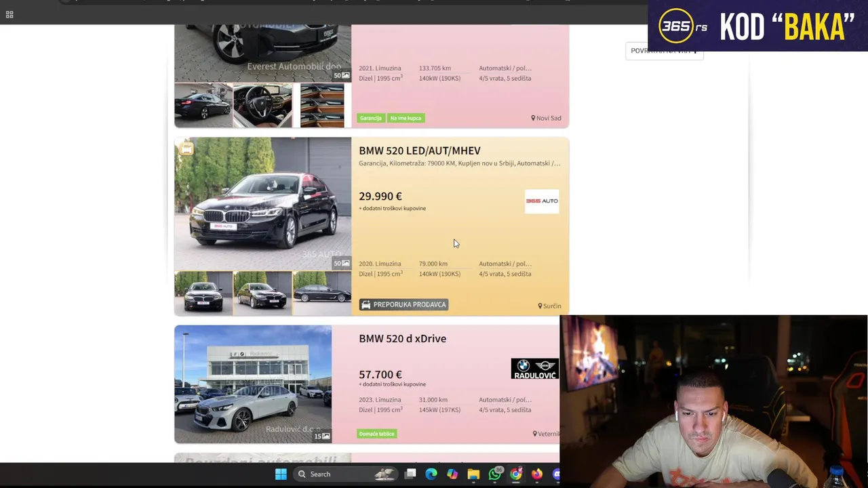
Task: Click the 365 AUTO dealer logo
Action: tap(542, 201)
